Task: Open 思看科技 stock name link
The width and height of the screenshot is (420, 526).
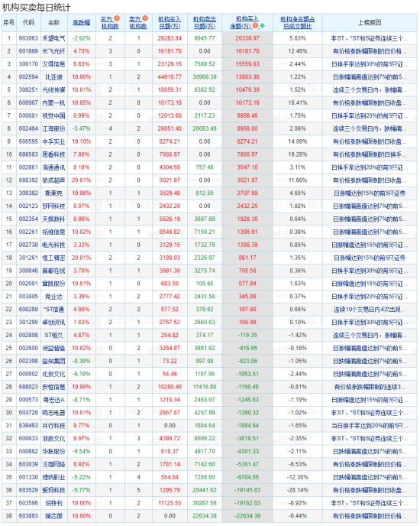Action: (53, 154)
